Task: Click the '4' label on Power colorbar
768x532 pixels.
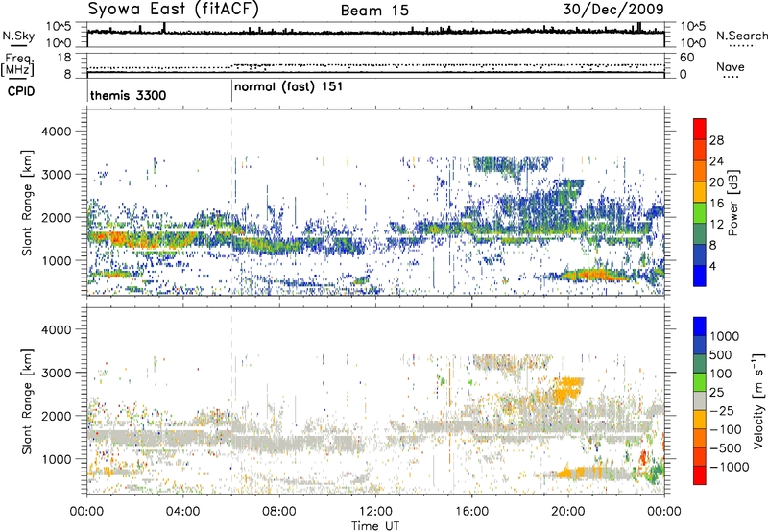Action: pos(712,267)
